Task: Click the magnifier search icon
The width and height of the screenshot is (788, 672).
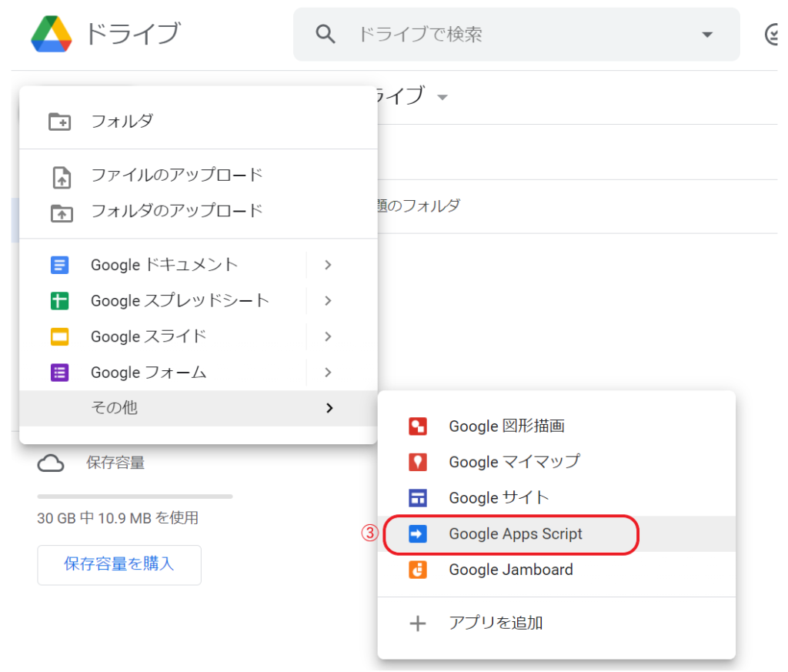Action: pos(326,34)
